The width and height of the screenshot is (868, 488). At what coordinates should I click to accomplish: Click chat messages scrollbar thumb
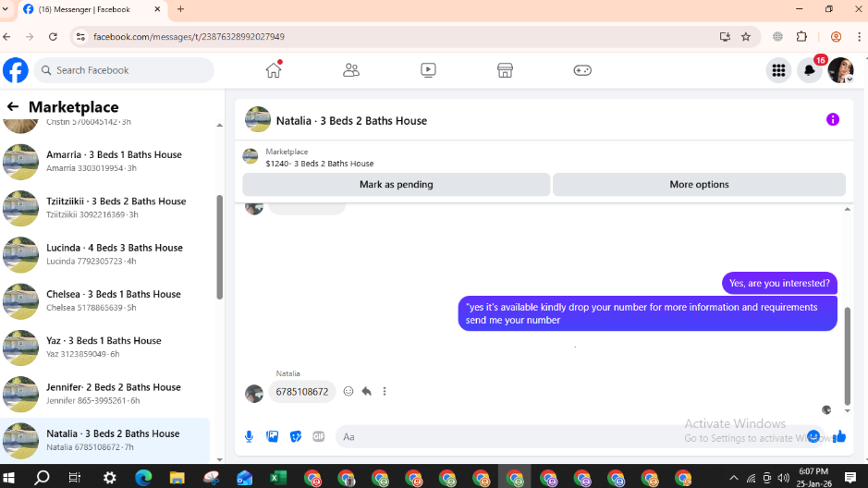tap(847, 356)
